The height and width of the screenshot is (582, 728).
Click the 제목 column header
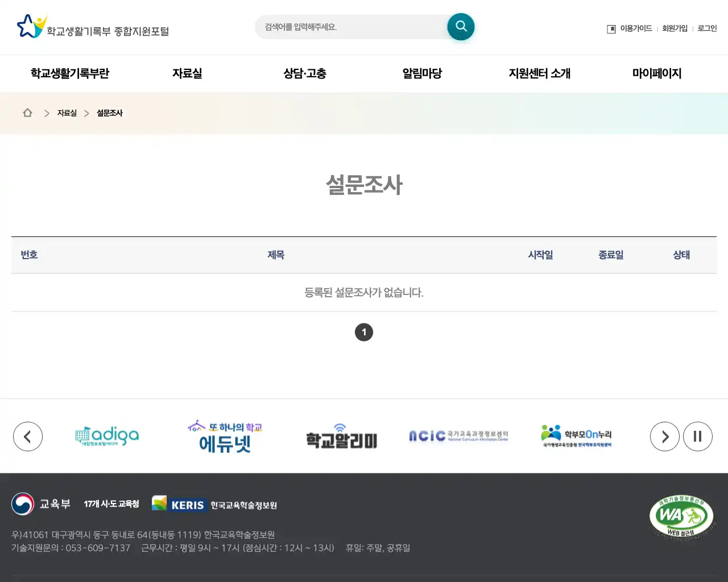(276, 255)
